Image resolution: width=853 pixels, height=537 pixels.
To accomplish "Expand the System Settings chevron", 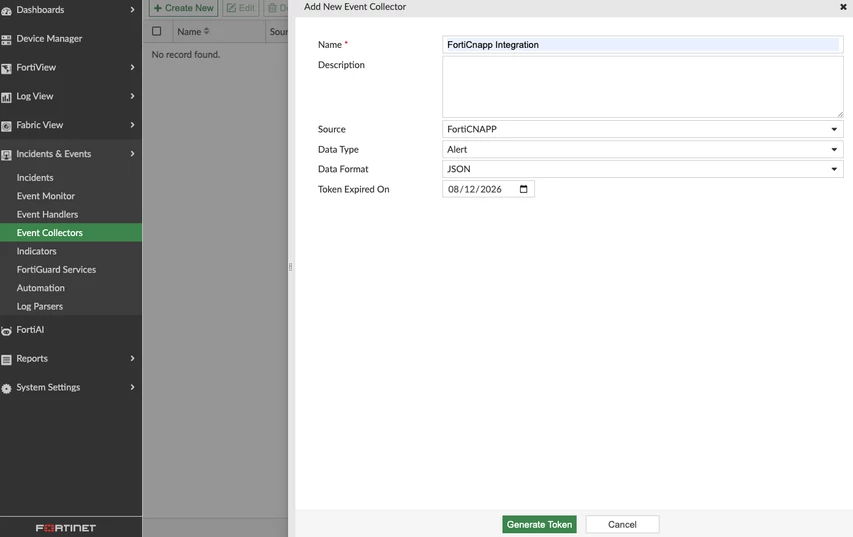I will pyautogui.click(x=132, y=387).
